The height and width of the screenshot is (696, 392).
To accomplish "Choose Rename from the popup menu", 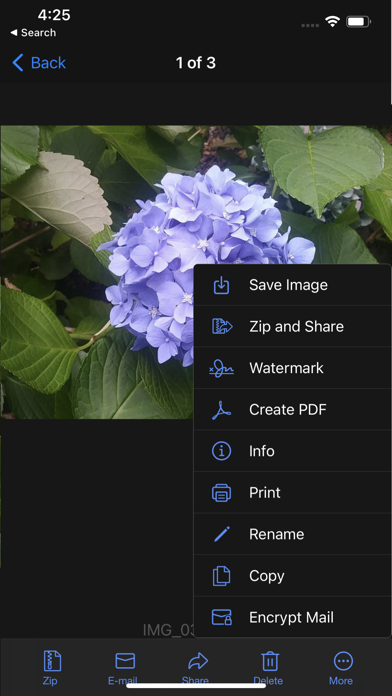I will [x=293, y=534].
